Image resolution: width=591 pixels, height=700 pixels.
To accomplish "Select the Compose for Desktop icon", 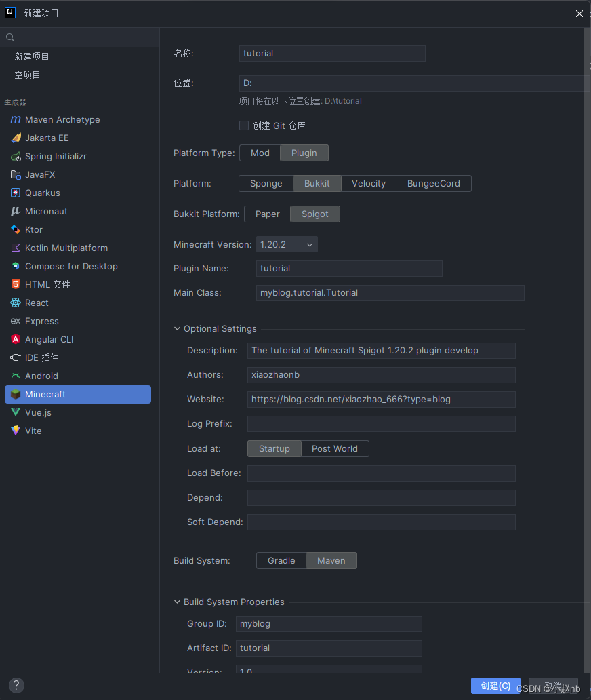I will [x=16, y=266].
